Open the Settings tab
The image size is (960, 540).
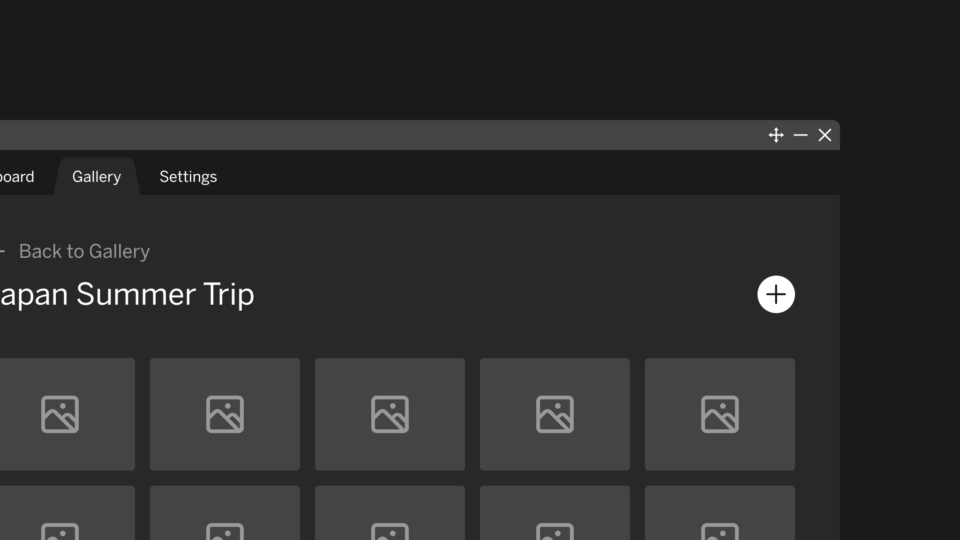pyautogui.click(x=188, y=177)
